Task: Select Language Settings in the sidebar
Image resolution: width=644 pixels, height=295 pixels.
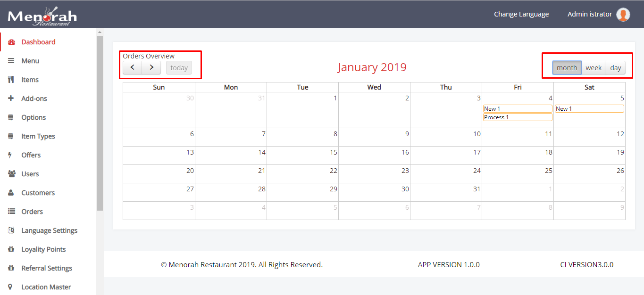Action: point(49,230)
